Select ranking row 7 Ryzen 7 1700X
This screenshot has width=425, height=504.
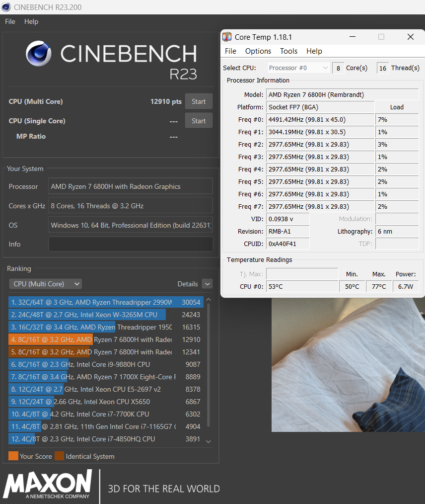pos(106,377)
